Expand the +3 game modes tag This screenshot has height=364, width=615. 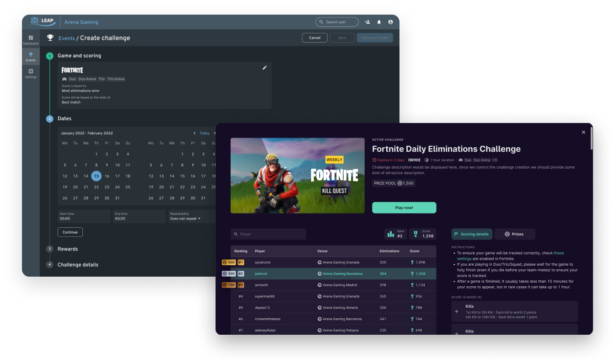(x=495, y=160)
